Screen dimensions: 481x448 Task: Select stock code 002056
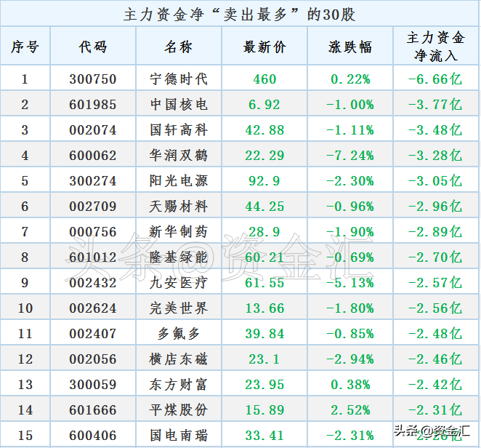click(93, 359)
